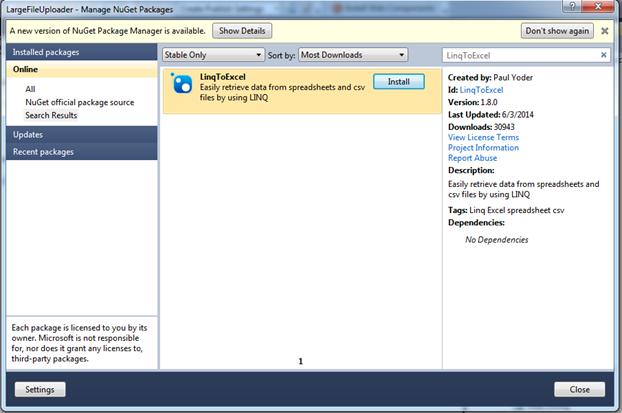Screen dimensions: 622x413
Task: Click the Created by Paul Yoder text
Action: tap(490, 78)
